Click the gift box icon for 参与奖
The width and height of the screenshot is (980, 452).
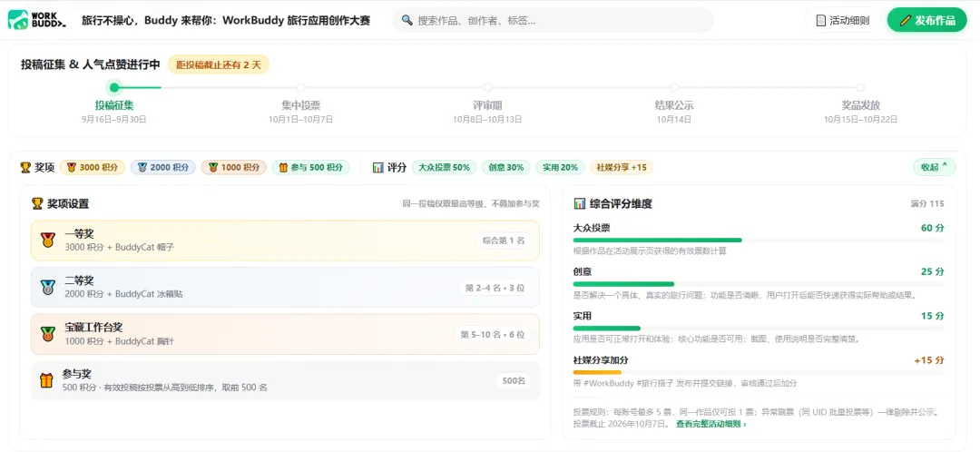pyautogui.click(x=46, y=380)
